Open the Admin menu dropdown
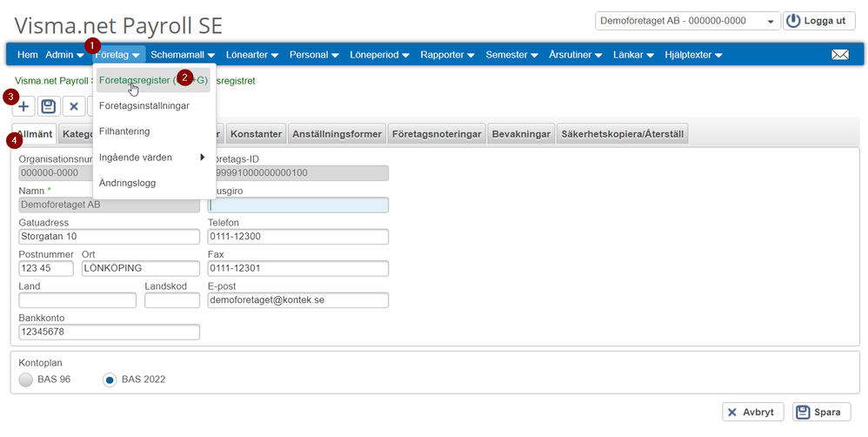 64,55
